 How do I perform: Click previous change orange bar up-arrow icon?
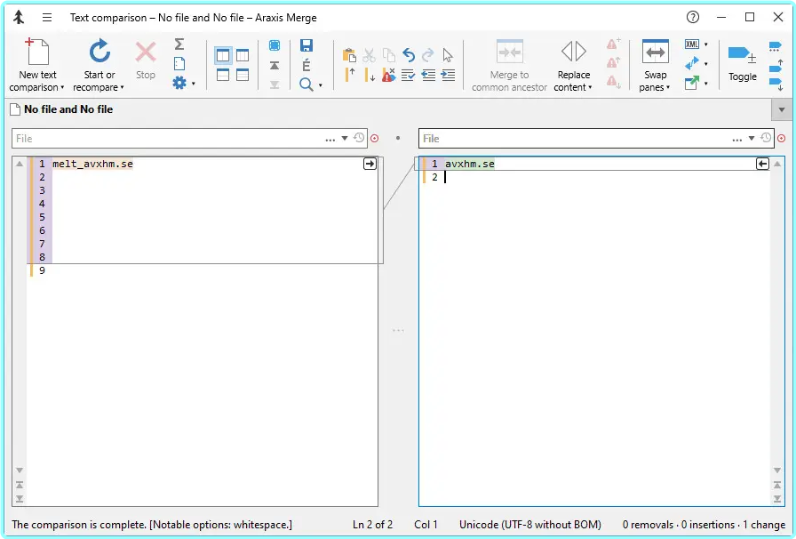click(x=349, y=75)
